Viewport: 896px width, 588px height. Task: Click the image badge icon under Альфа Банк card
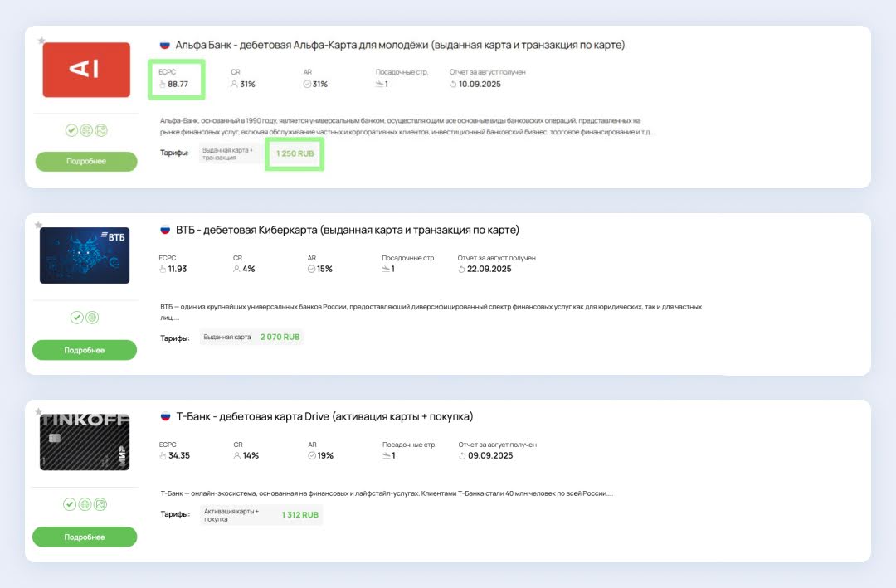pyautogui.click(x=100, y=130)
